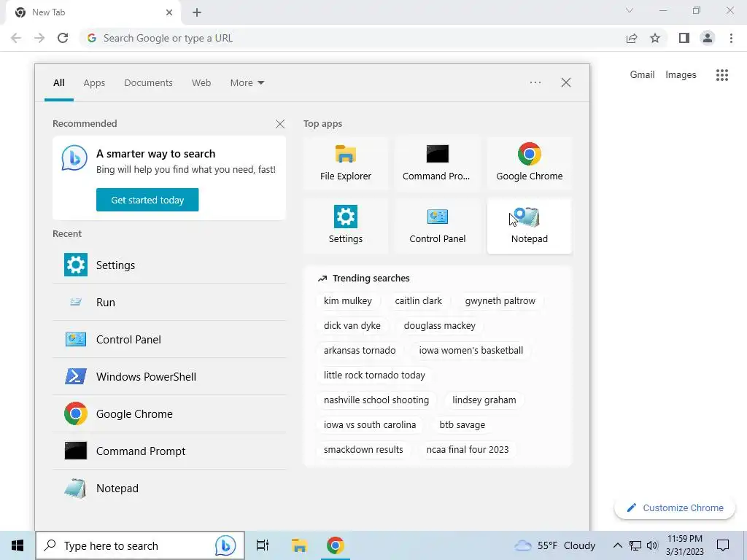Open Run from the Recent list
The height and width of the screenshot is (560, 747).
[169, 303]
